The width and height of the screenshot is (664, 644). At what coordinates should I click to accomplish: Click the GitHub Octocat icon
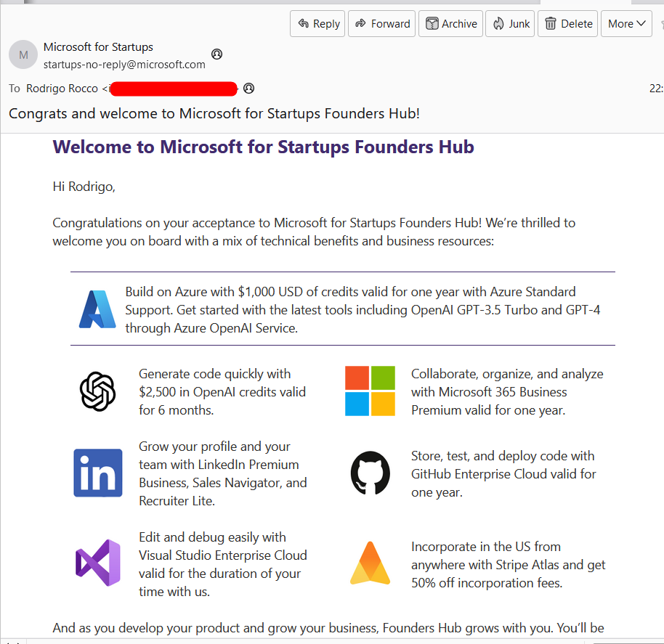click(370, 473)
